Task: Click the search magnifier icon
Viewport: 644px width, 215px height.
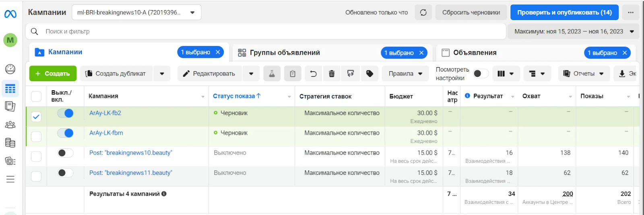Action: (35, 31)
